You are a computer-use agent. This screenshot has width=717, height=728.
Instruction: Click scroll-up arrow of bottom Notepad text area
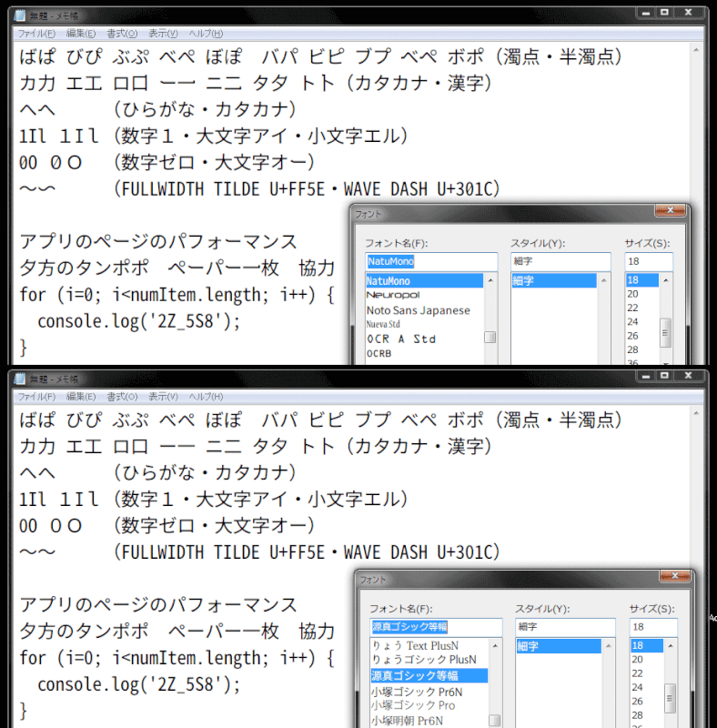pos(696,413)
